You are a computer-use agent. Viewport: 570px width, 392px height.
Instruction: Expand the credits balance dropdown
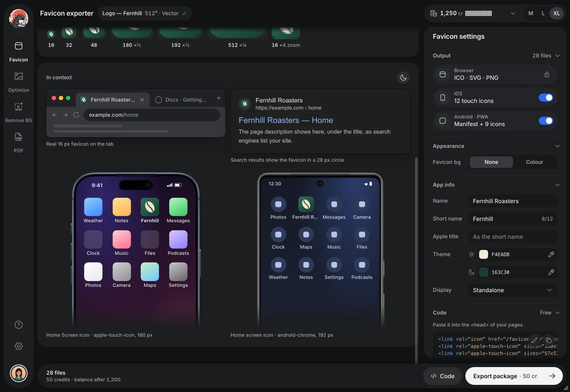[513, 13]
